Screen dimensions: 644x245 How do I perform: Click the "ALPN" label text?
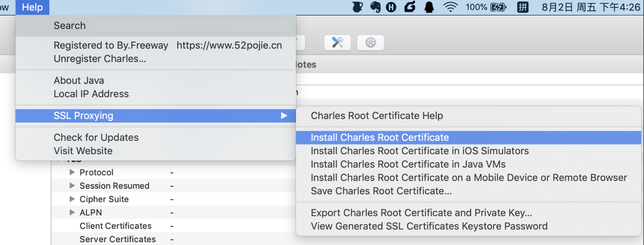pyautogui.click(x=91, y=213)
